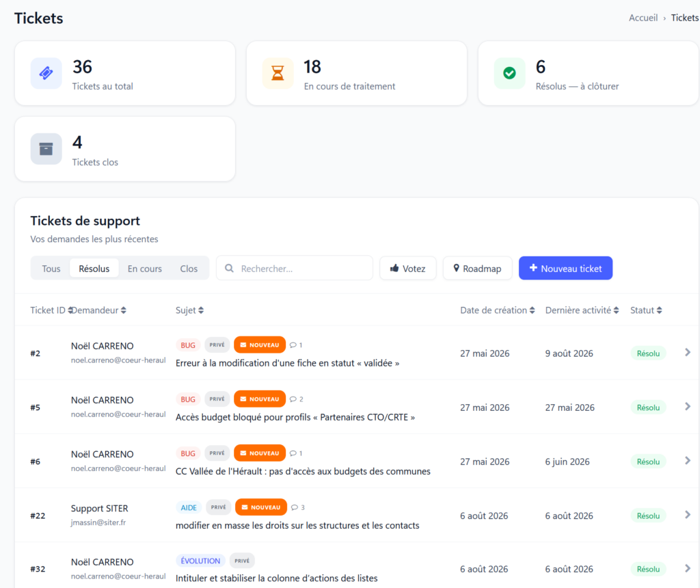Select the Résolus filter tab

[94, 268]
